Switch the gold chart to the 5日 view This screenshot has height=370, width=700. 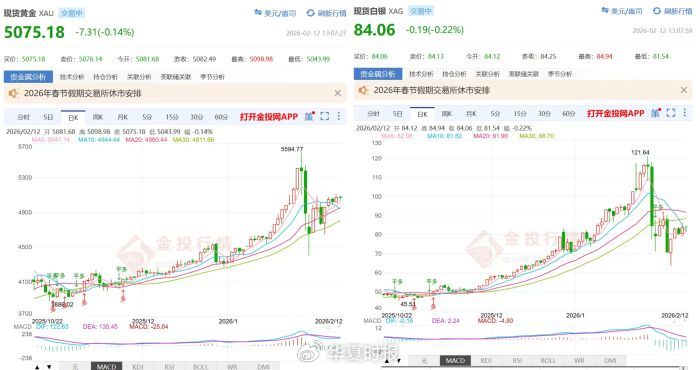(48, 117)
